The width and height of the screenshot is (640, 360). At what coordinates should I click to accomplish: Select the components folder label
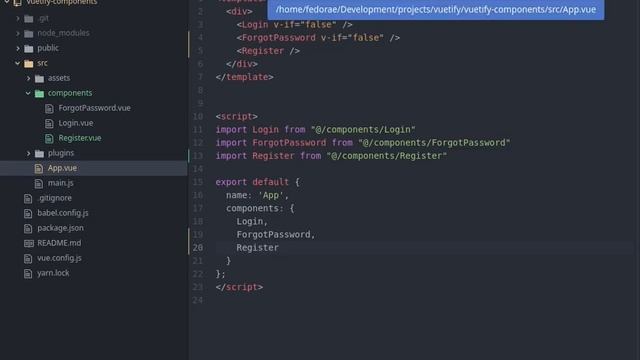[70, 93]
